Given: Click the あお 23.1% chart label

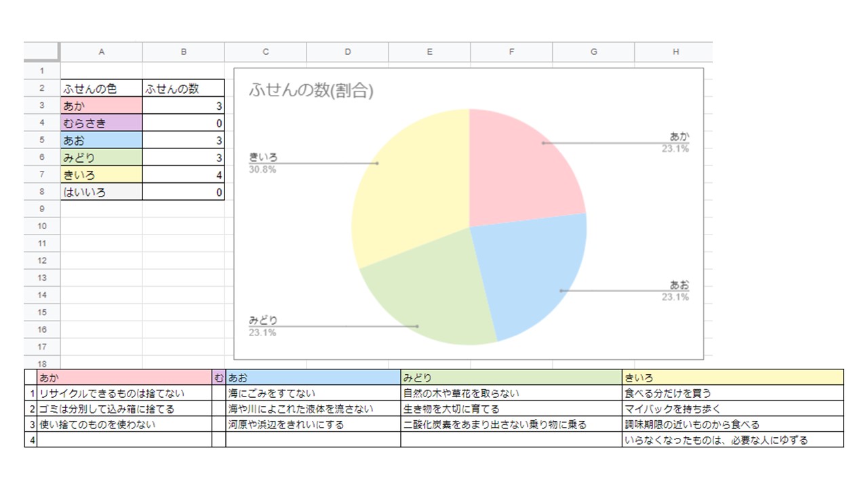Looking at the screenshot, I should [x=676, y=291].
